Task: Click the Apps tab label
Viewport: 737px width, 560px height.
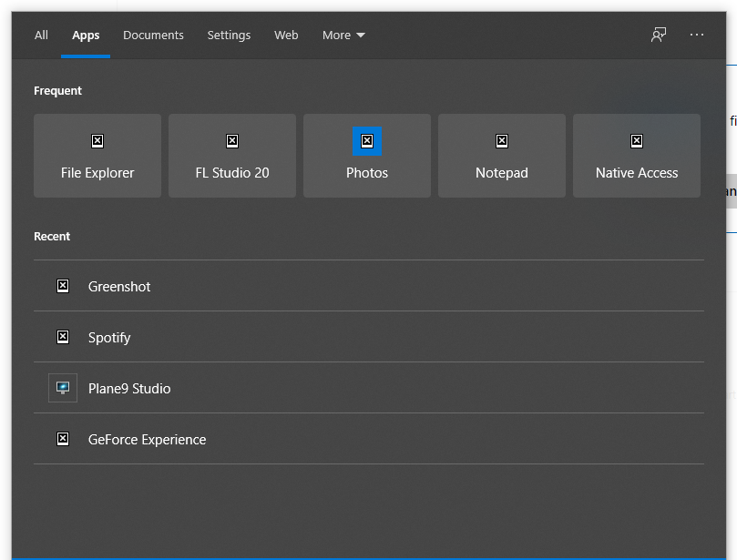Action: pos(86,35)
